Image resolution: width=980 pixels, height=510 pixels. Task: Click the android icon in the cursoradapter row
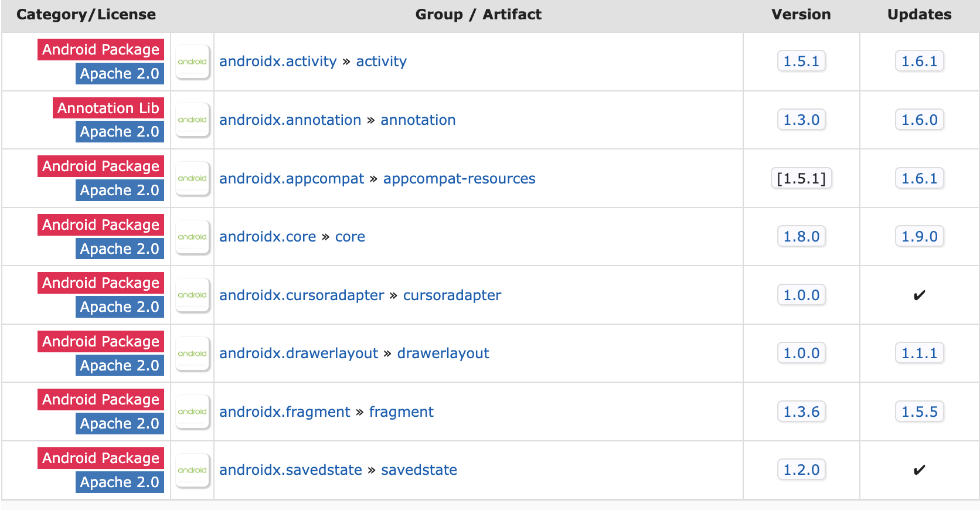click(192, 295)
